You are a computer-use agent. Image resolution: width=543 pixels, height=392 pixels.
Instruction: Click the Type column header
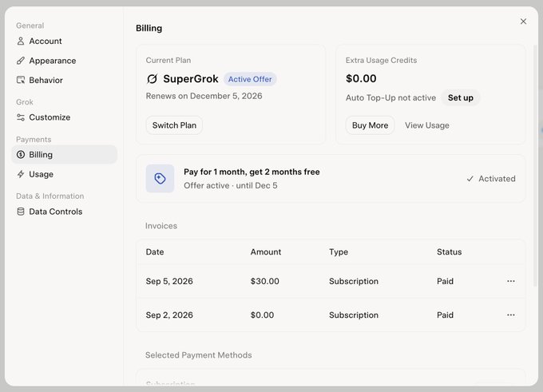339,252
